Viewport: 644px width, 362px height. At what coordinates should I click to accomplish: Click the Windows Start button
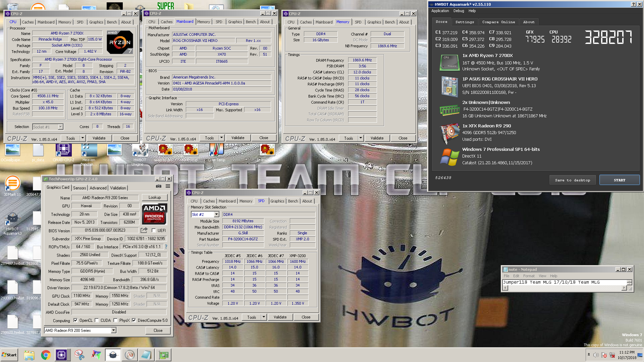pos(9,355)
